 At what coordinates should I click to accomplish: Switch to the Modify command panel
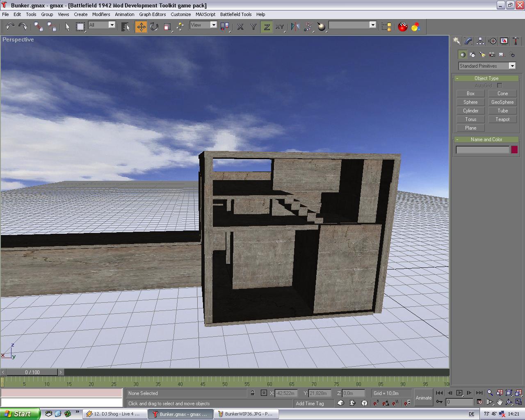click(x=468, y=41)
